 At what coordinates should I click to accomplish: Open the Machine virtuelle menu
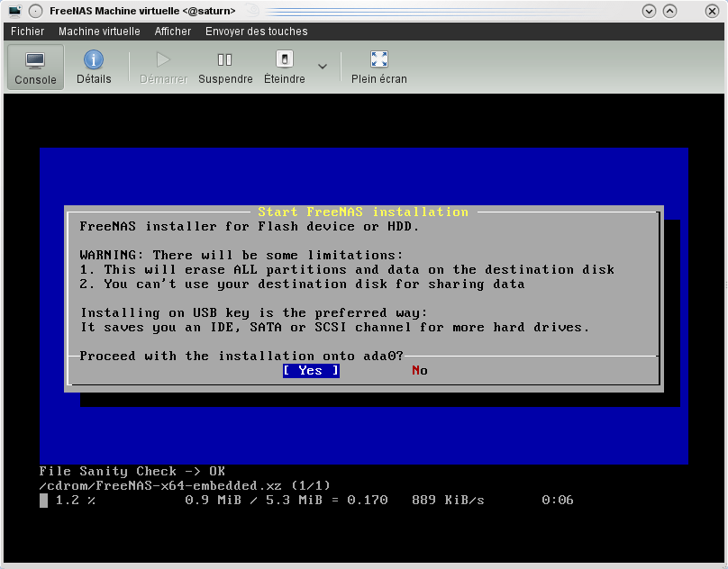[x=99, y=32]
